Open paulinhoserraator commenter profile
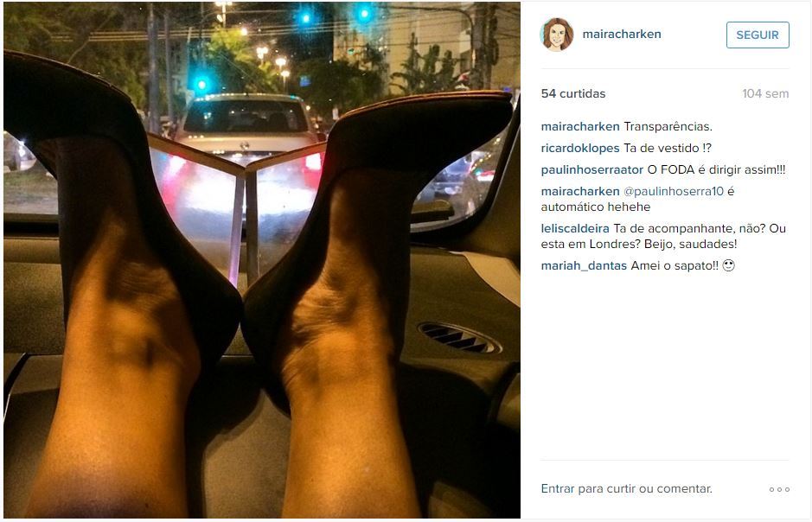812x522 pixels. click(591, 169)
